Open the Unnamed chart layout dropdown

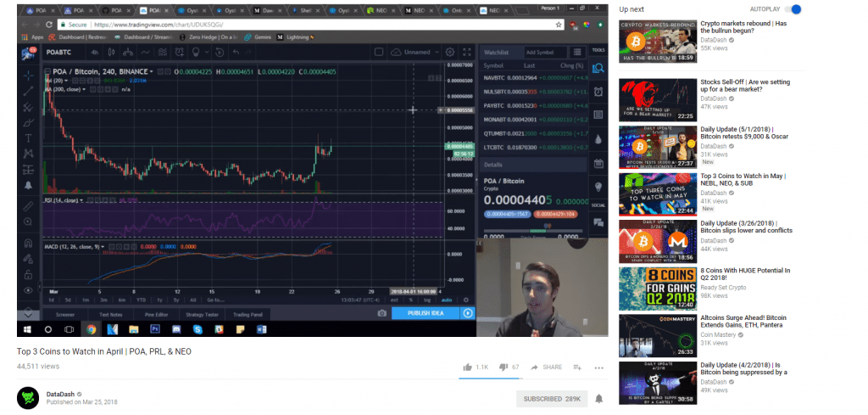click(415, 52)
